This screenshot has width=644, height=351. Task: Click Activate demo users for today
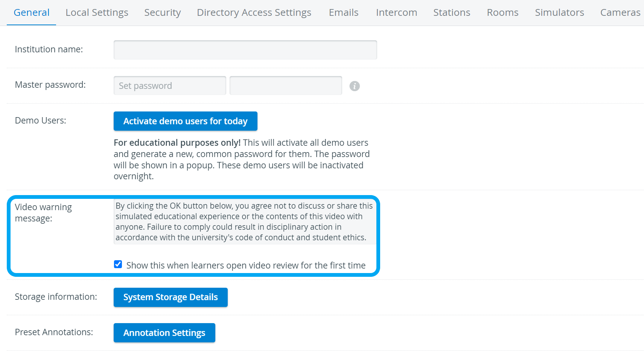(186, 121)
